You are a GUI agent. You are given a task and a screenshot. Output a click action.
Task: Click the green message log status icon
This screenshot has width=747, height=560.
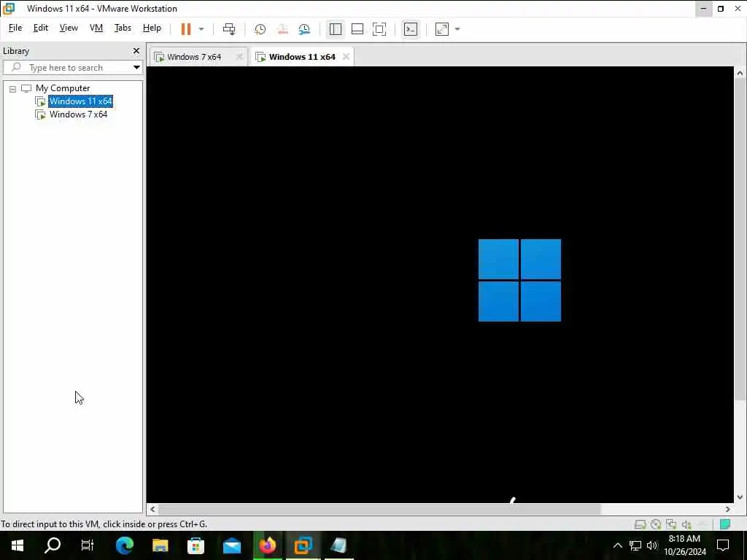click(725, 524)
